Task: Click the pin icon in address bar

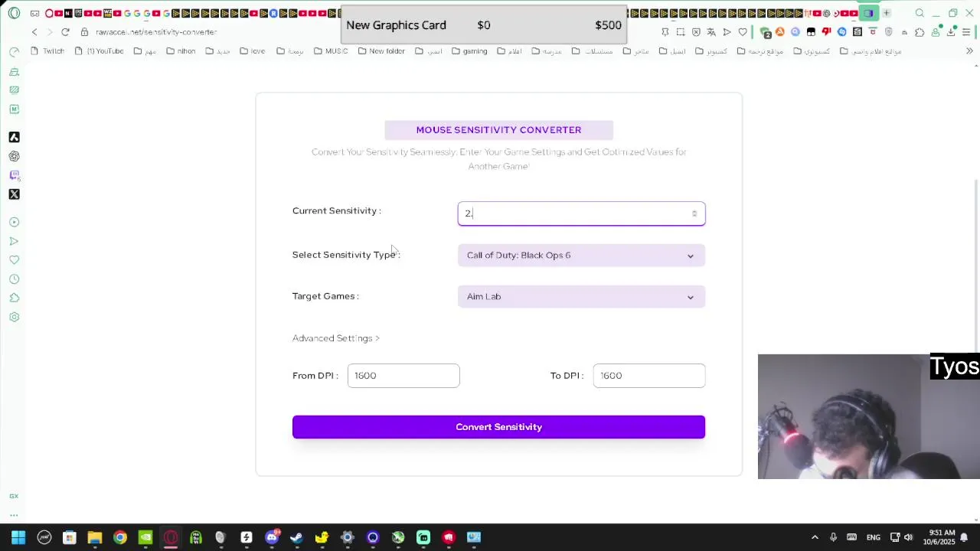Action: [665, 32]
